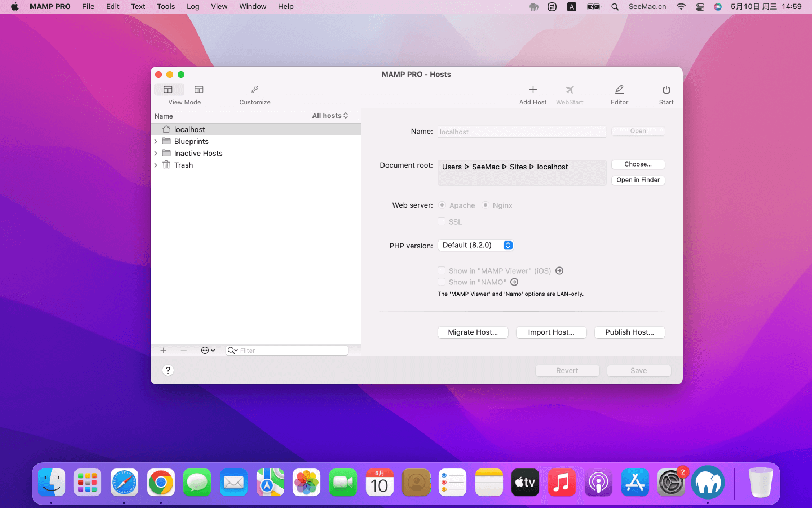Click the Add Host plus icon
Screen dimensions: 812x508
click(x=533, y=90)
